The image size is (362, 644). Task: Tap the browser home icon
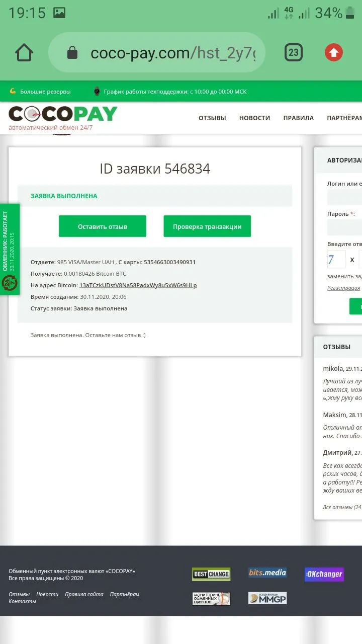point(24,53)
